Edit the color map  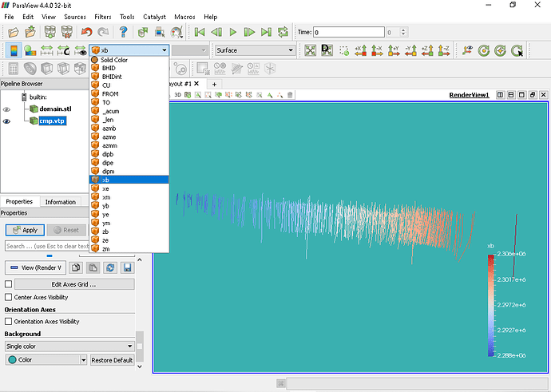[30, 50]
